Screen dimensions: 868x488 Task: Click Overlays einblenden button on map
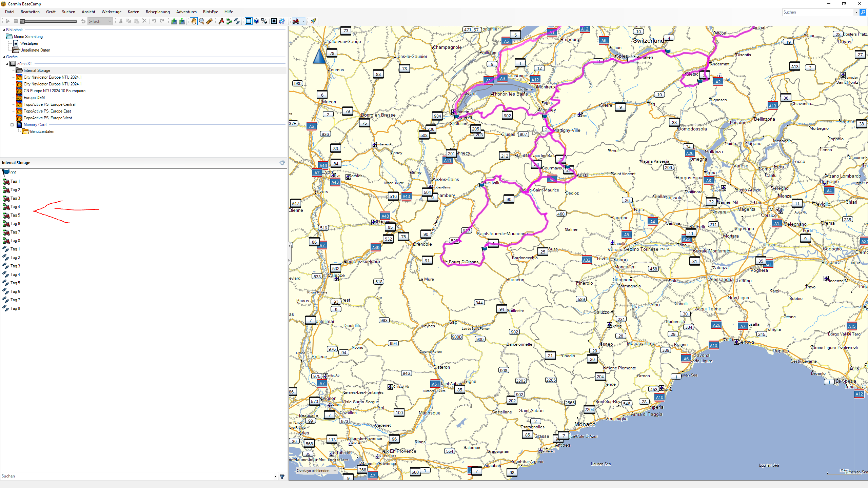[316, 471]
